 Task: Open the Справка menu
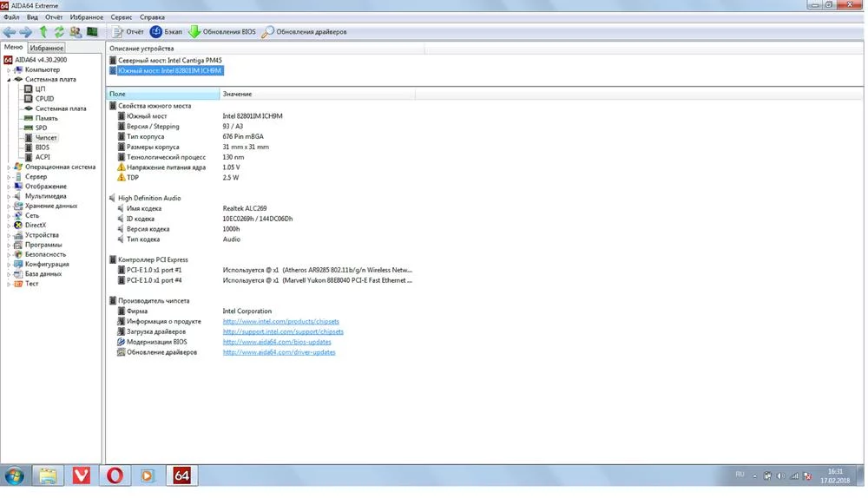(x=152, y=17)
